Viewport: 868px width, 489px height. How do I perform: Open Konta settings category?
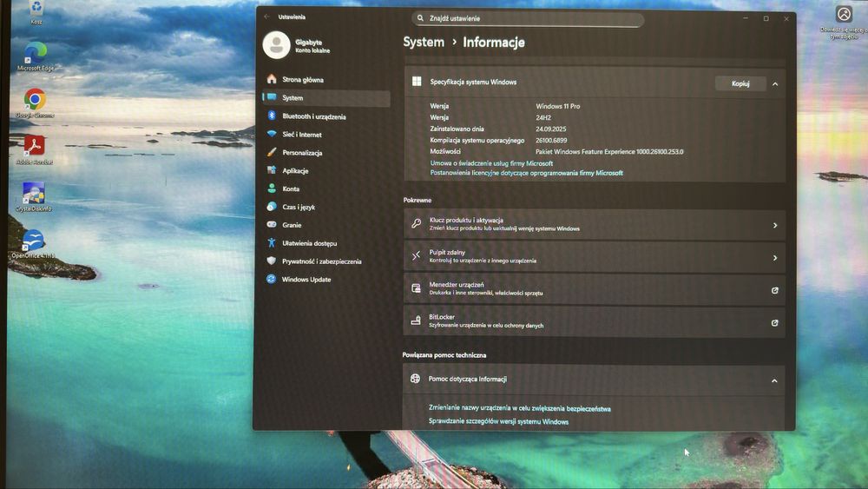[326, 188]
